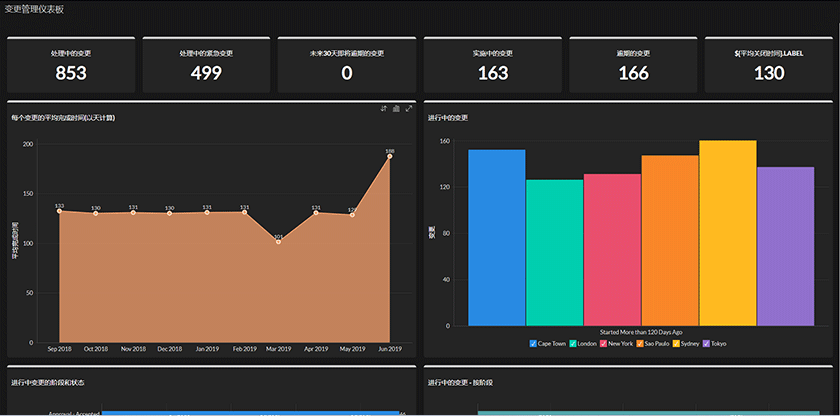
Task: Click the 进行中变更的阶段和状态 panel title
Action: tap(47, 383)
